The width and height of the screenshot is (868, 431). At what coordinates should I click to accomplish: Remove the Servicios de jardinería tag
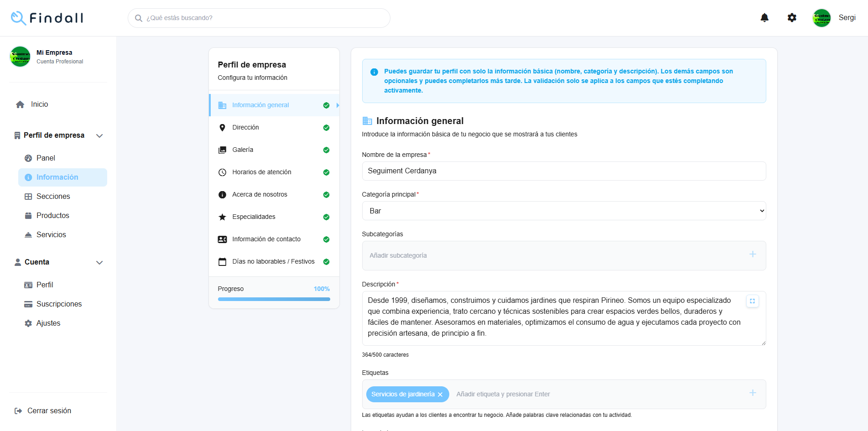tap(440, 394)
